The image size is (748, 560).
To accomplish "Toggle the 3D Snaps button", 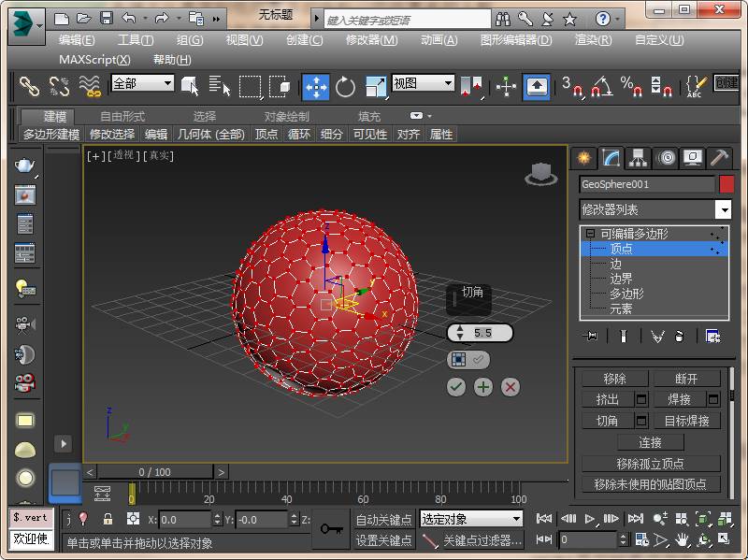I will click(572, 87).
